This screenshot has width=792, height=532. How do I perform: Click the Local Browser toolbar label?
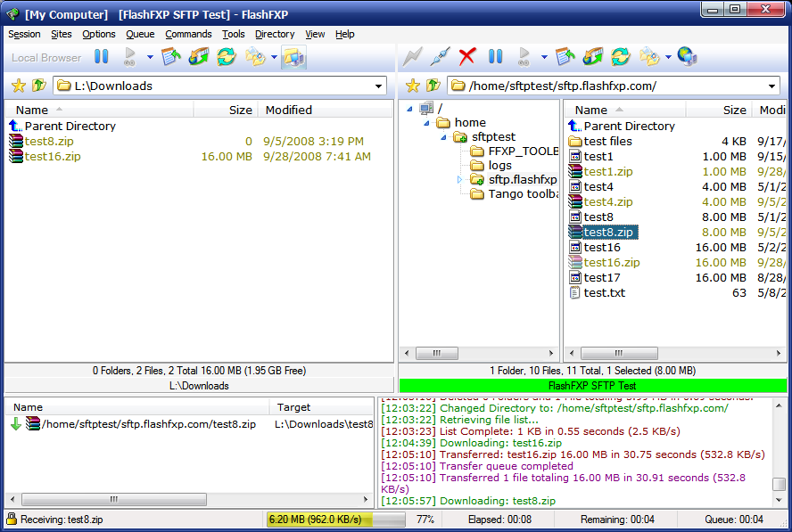pyautogui.click(x=46, y=57)
